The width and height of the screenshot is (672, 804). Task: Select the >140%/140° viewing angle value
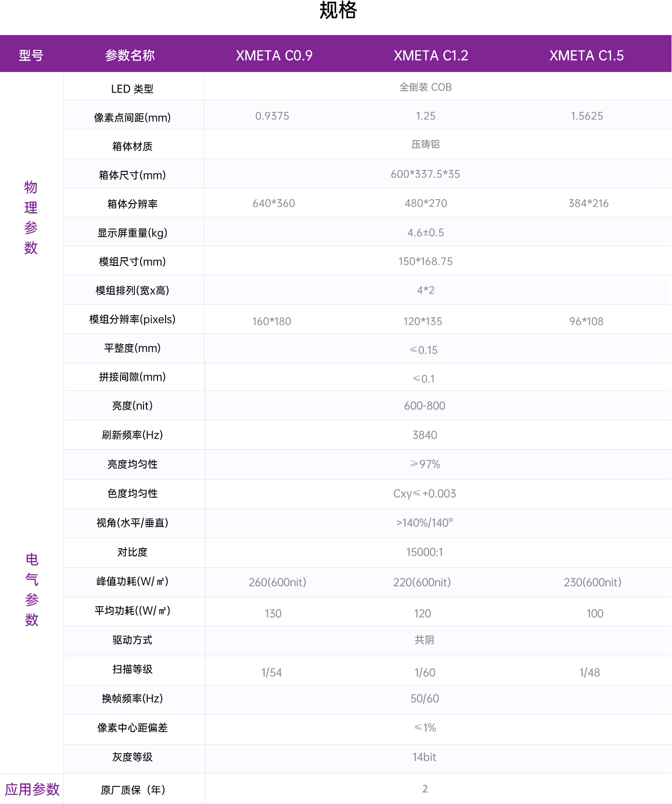tap(425, 523)
